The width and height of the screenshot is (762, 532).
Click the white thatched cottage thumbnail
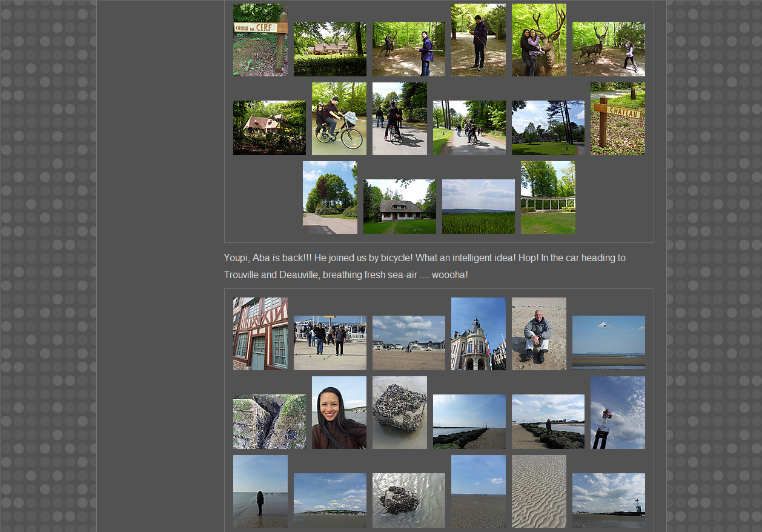399,207
